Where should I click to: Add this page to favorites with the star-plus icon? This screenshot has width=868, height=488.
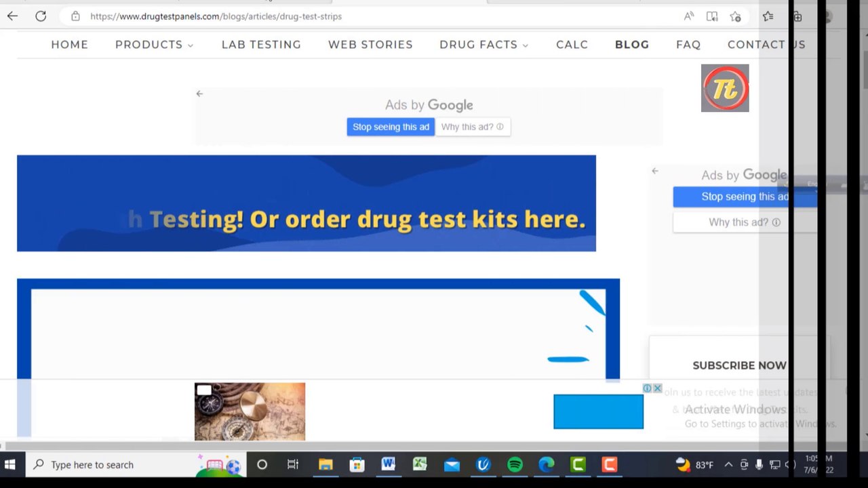tap(735, 16)
